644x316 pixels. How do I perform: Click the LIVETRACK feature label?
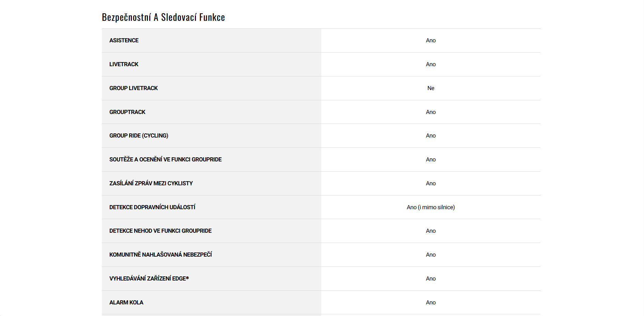[124, 64]
